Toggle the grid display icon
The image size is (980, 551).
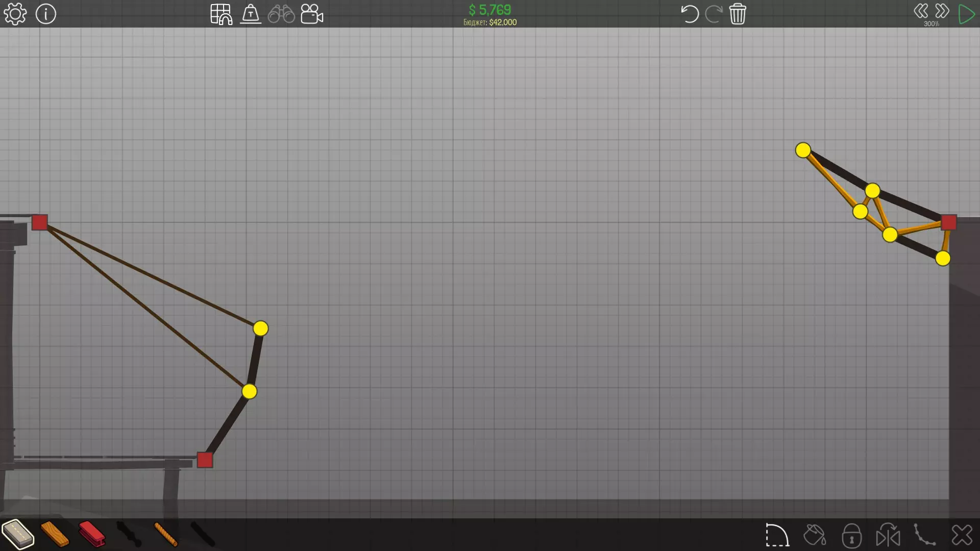point(221,14)
